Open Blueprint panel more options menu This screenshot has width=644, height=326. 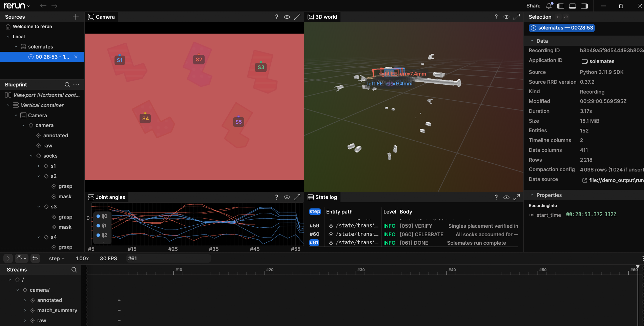[x=76, y=85]
